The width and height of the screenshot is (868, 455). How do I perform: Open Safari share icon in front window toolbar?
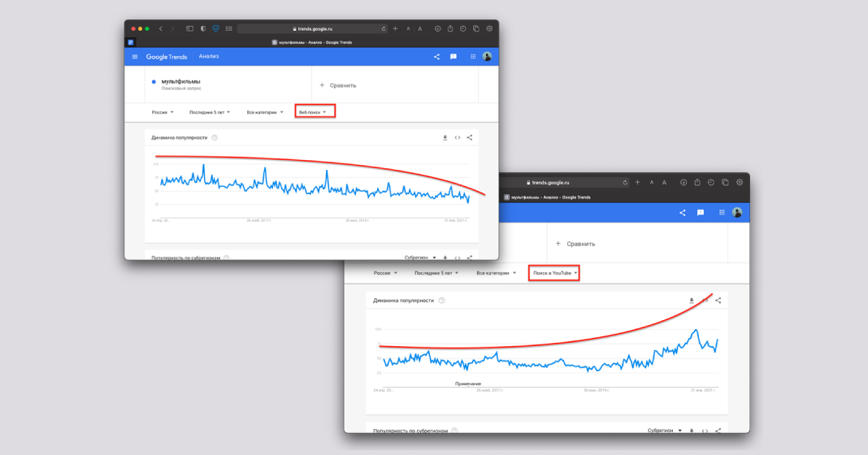[450, 28]
